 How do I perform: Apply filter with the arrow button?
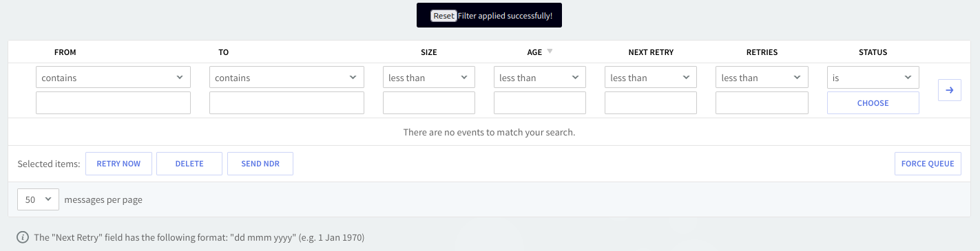[949, 90]
